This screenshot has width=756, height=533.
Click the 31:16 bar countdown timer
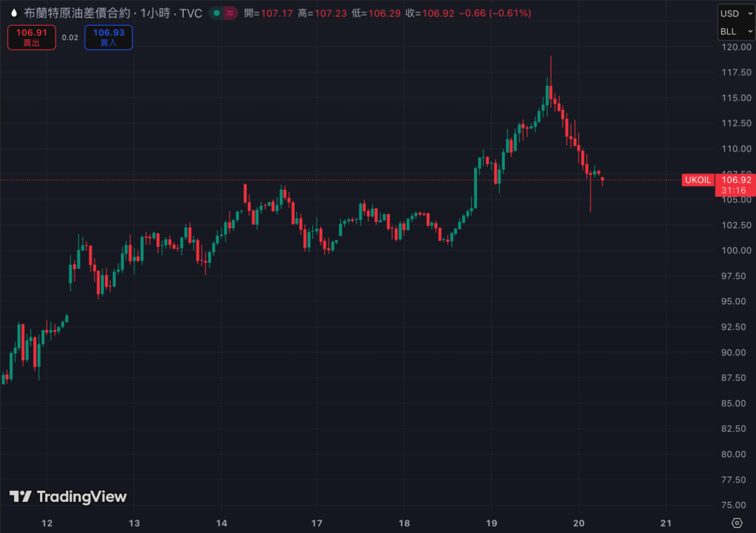[x=733, y=190]
